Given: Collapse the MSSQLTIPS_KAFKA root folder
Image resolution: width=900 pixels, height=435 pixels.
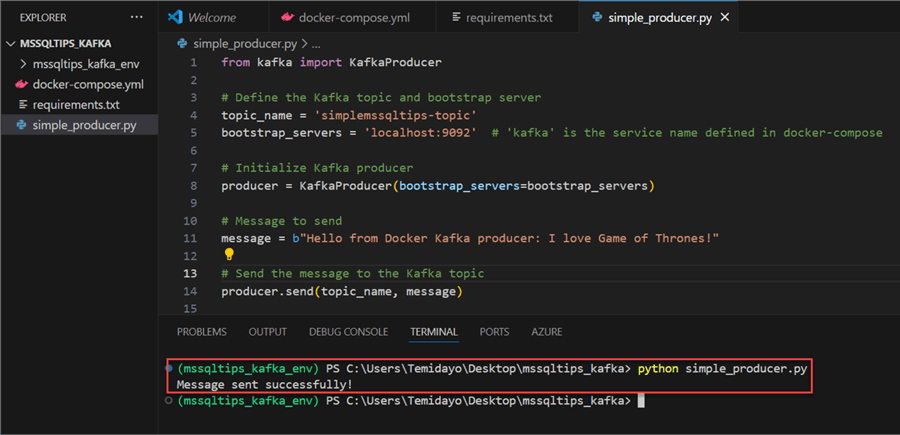Looking at the screenshot, I should [x=11, y=44].
